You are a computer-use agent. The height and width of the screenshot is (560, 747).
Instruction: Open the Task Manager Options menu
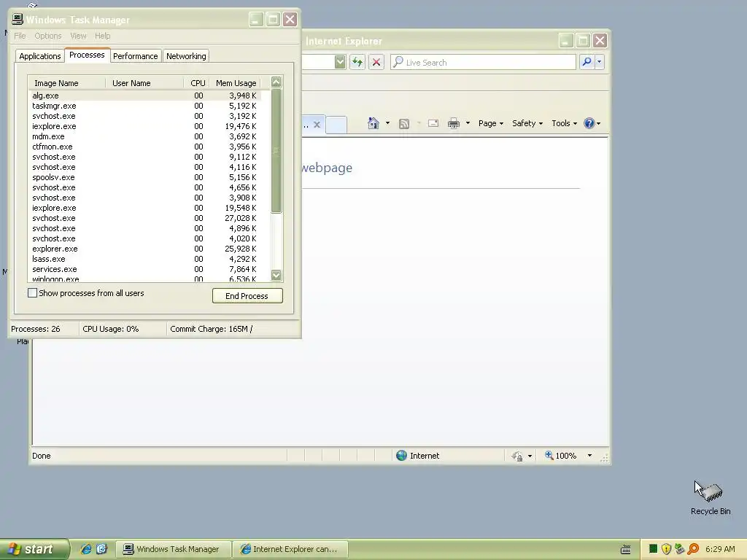tap(47, 36)
